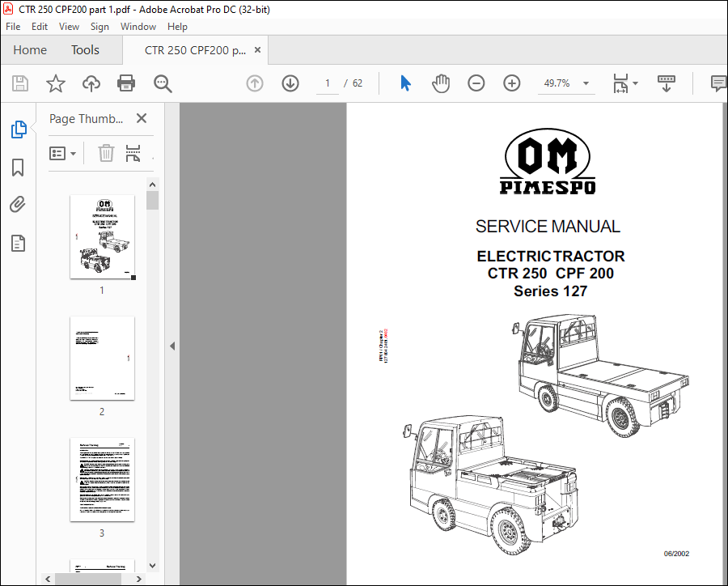The height and width of the screenshot is (586, 728).
Task: Select the CTR 250 CPF200 document tab
Action: coord(196,50)
